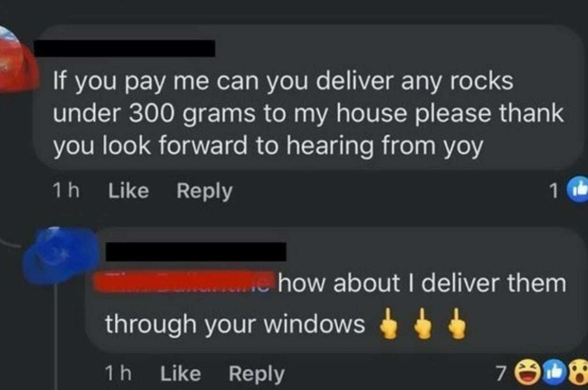Screen dimensions: 588x390
Task: Open the blacked-out author name above the rocks comment
Action: click(125, 48)
